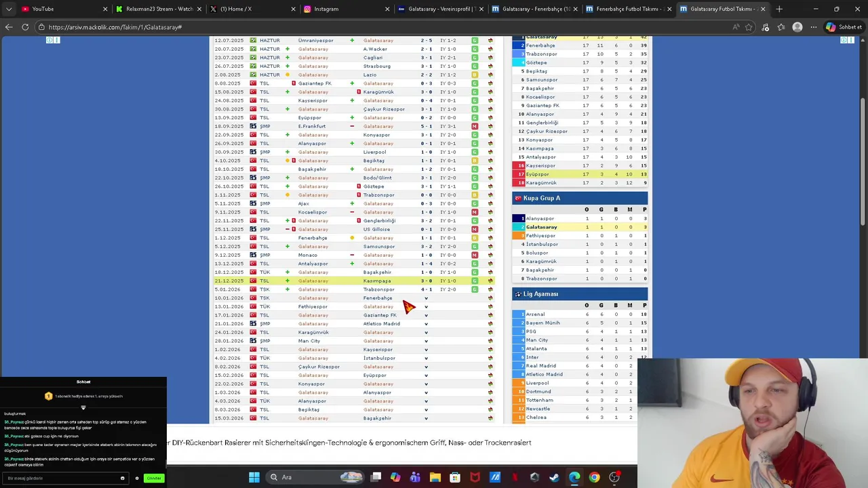Open Steam from the taskbar
The width and height of the screenshot is (868, 488).
tap(554, 477)
